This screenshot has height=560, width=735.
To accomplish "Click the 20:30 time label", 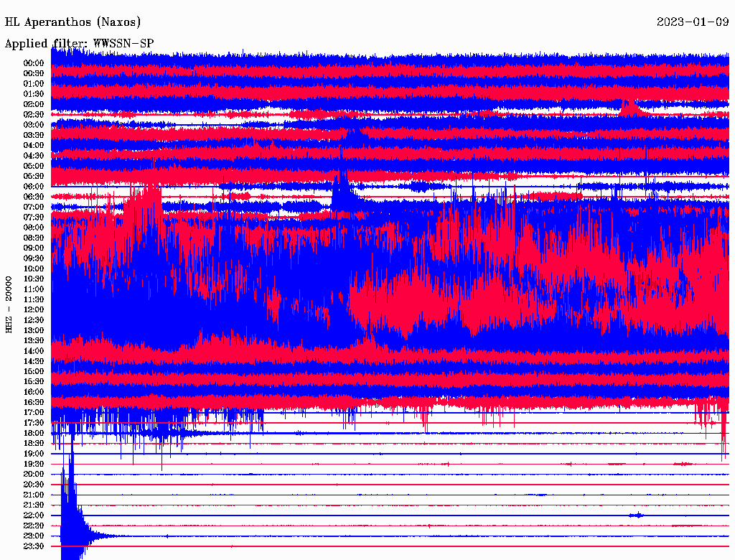I will (x=34, y=485).
